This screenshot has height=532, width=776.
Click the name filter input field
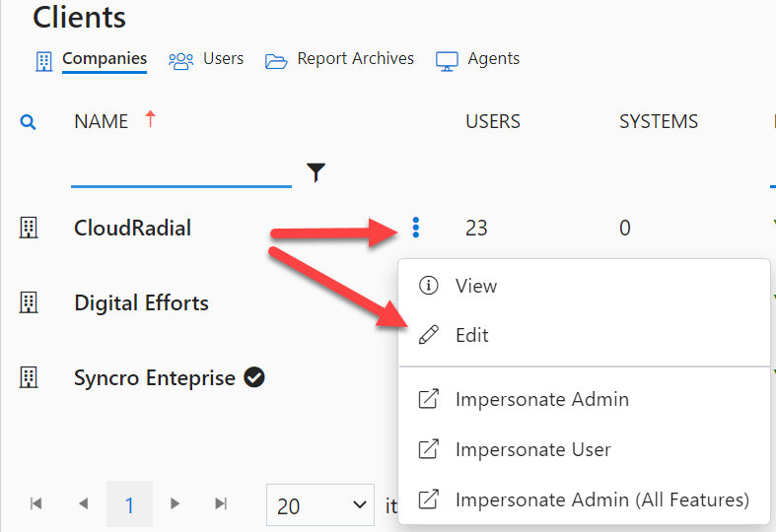coord(181,171)
